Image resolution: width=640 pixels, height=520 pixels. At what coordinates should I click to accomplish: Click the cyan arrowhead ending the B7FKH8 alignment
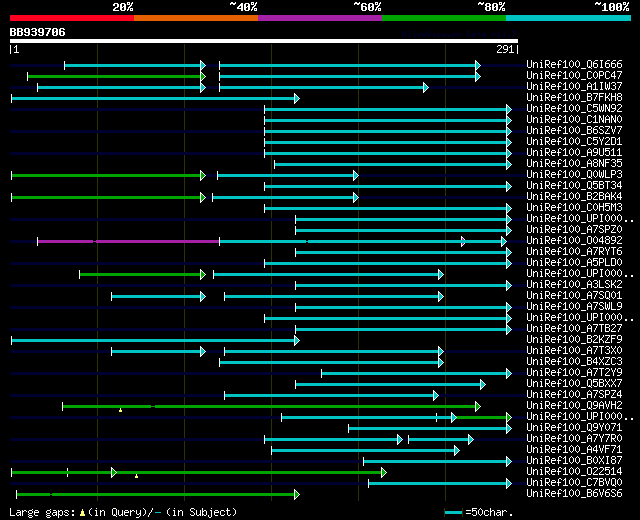(297, 98)
